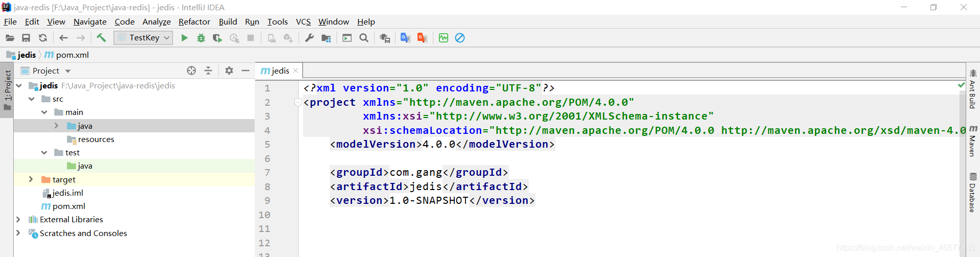Open the File menu

click(10, 21)
